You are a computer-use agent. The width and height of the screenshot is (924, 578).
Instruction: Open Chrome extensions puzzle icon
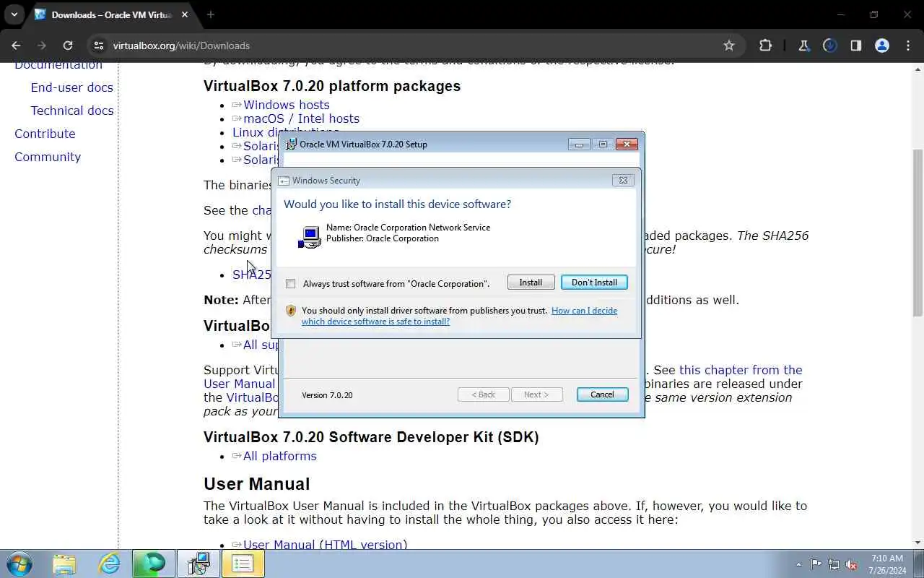point(765,46)
